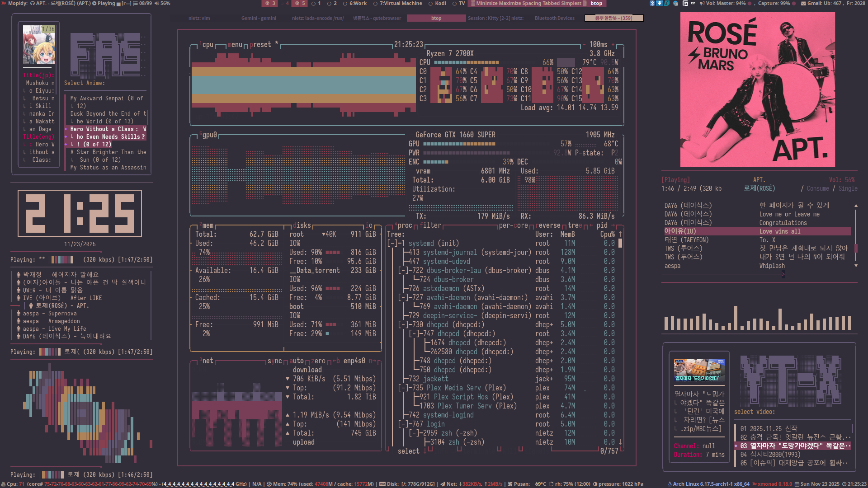The image size is (868, 488).
Task: Click the music playlist scrollbar down arrow
Action: pyautogui.click(x=856, y=266)
